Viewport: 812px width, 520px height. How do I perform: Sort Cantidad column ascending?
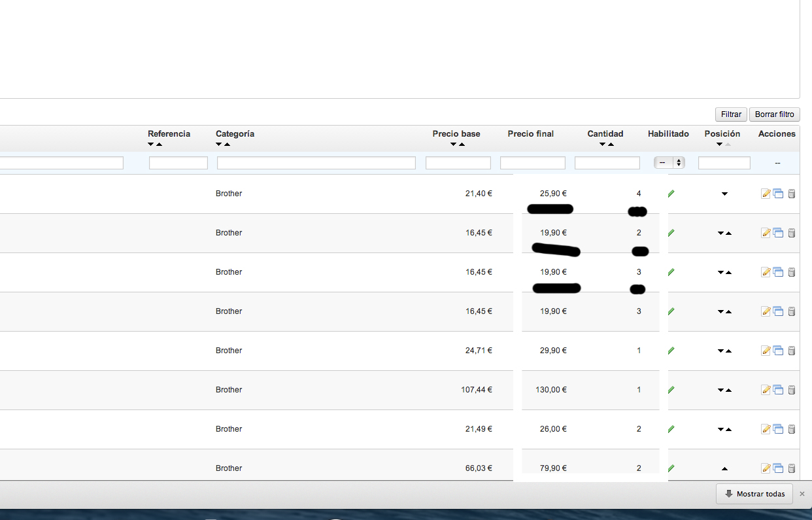coord(610,145)
